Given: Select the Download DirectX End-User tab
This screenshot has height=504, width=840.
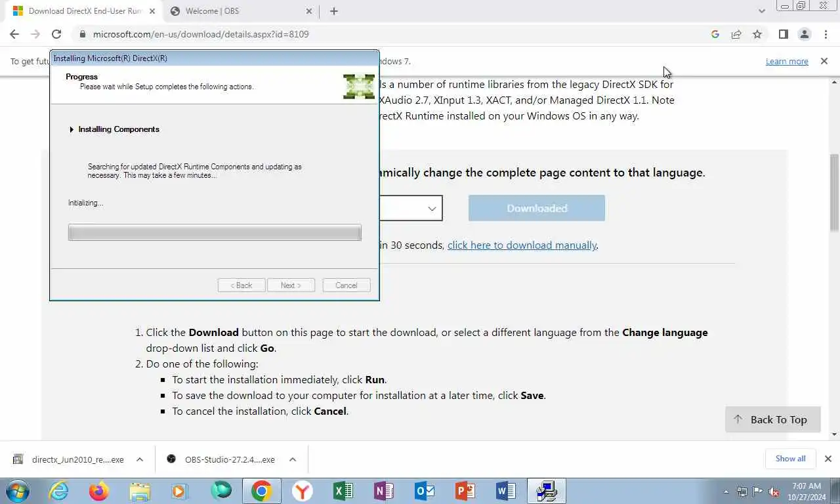Looking at the screenshot, I should click(x=81, y=11).
